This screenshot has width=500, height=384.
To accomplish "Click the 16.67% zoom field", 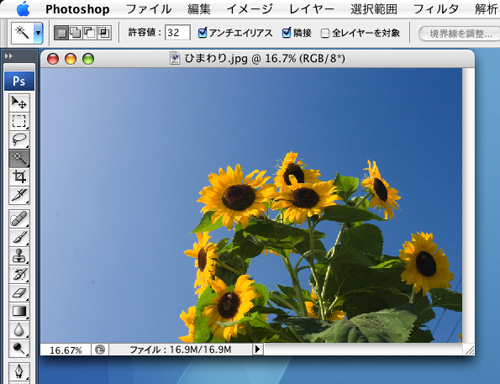I will click(x=65, y=350).
